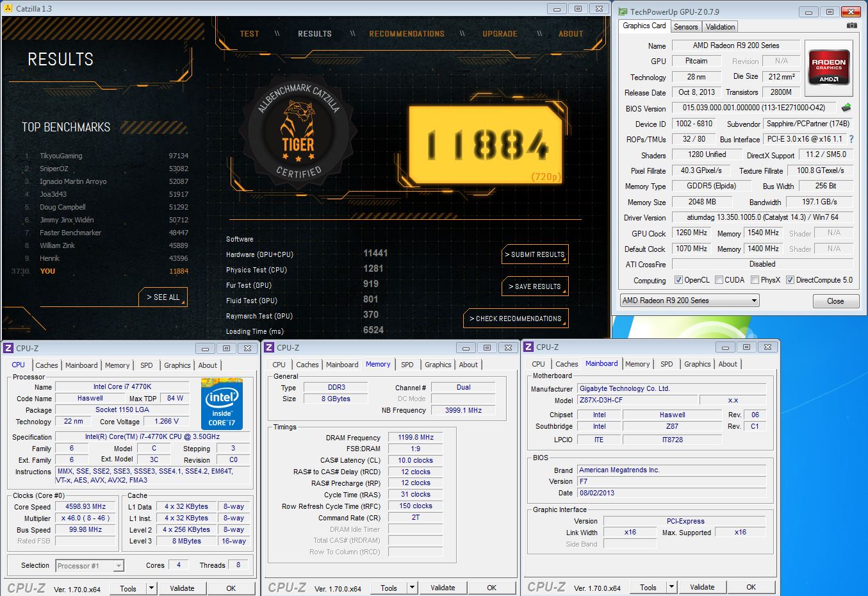Image resolution: width=868 pixels, height=596 pixels.
Task: Click the Memory window's CPU-Z title icon
Action: [x=269, y=347]
